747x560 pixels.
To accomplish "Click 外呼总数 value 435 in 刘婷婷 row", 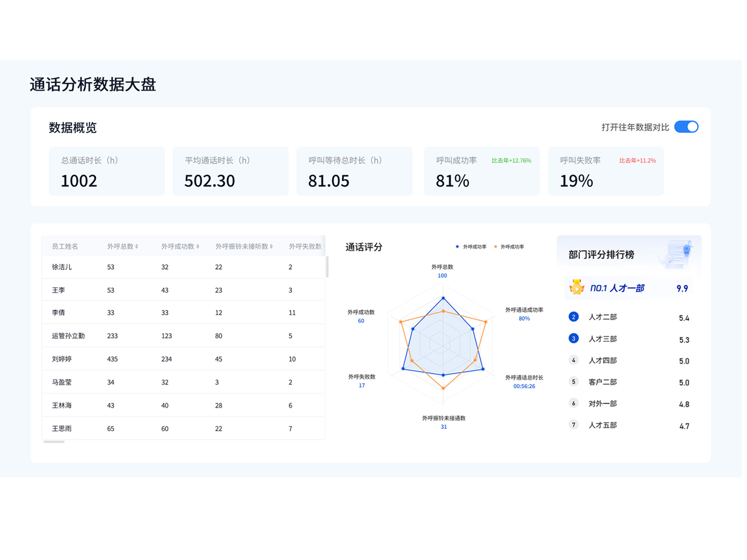I will pyautogui.click(x=113, y=359).
